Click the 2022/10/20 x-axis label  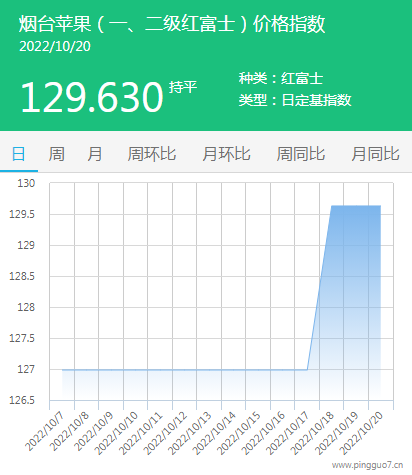pos(362,433)
